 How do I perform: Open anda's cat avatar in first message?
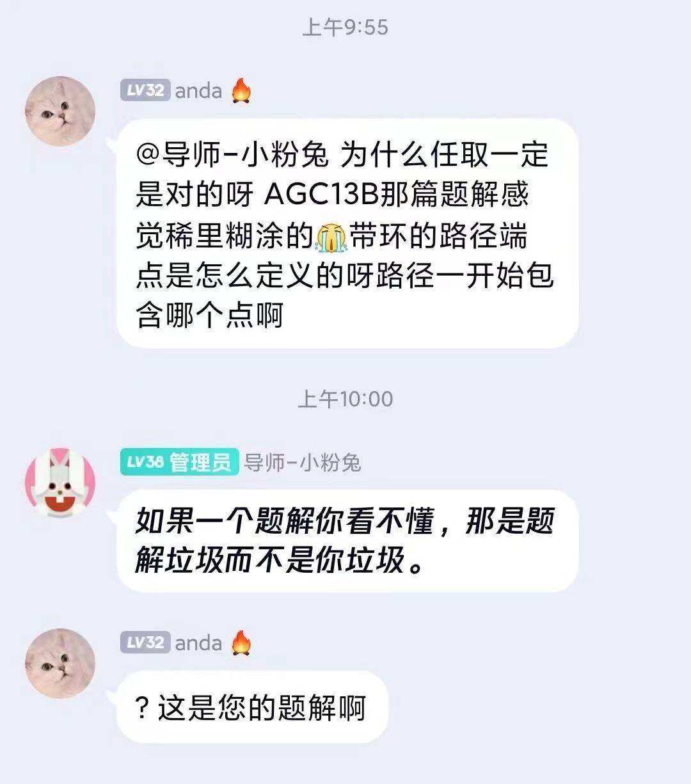point(60,111)
